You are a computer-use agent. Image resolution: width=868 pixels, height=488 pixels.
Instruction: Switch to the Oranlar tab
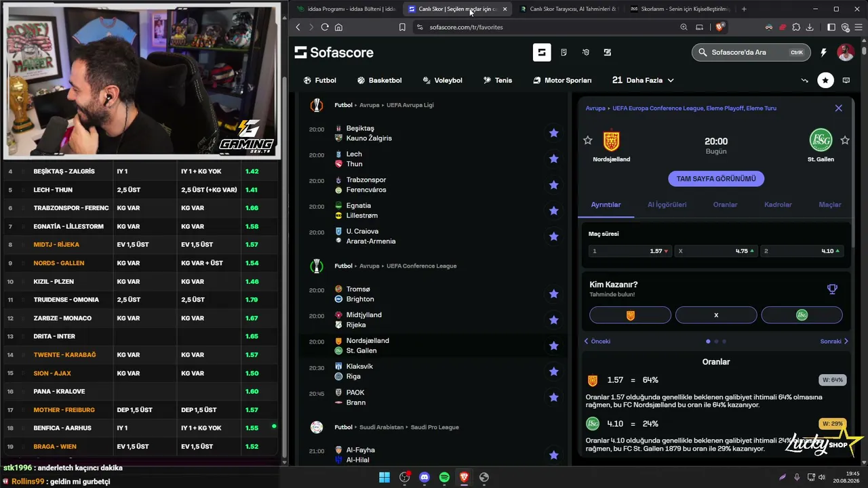tap(725, 205)
